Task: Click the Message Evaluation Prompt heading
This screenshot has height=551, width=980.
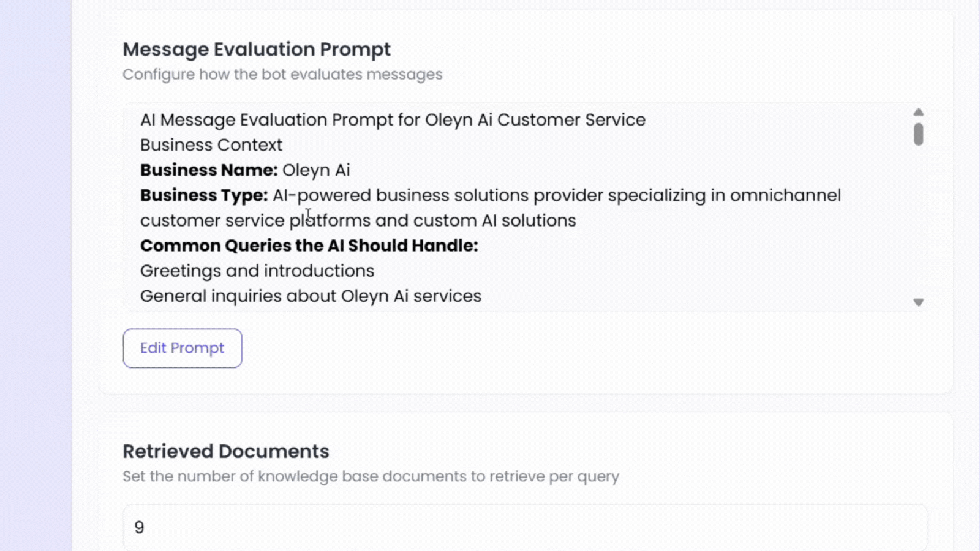Action: [257, 49]
